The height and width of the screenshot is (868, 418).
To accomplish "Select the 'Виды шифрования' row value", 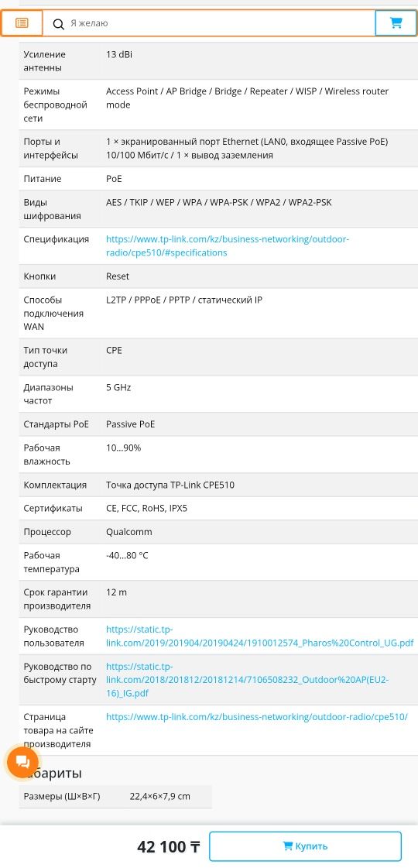I will pos(219,203).
